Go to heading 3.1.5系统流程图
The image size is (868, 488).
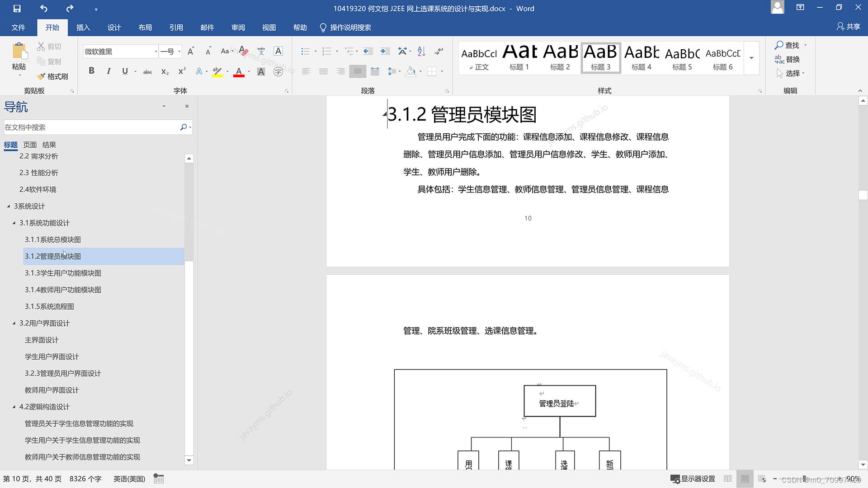(x=49, y=306)
